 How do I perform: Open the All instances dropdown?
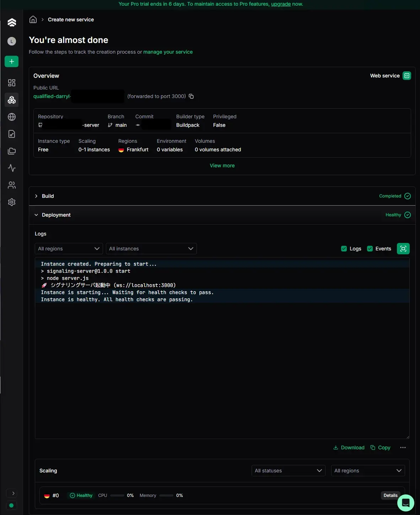[x=151, y=249]
